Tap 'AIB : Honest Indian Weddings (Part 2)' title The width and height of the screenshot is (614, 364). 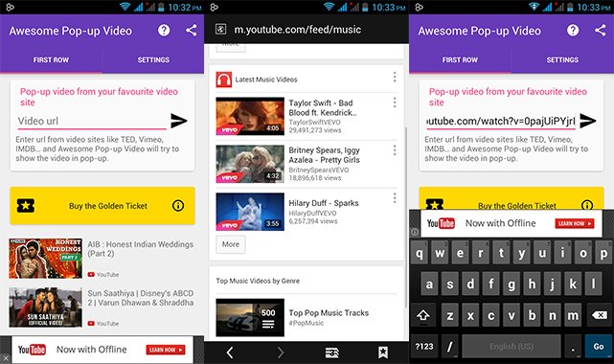pyautogui.click(x=141, y=248)
